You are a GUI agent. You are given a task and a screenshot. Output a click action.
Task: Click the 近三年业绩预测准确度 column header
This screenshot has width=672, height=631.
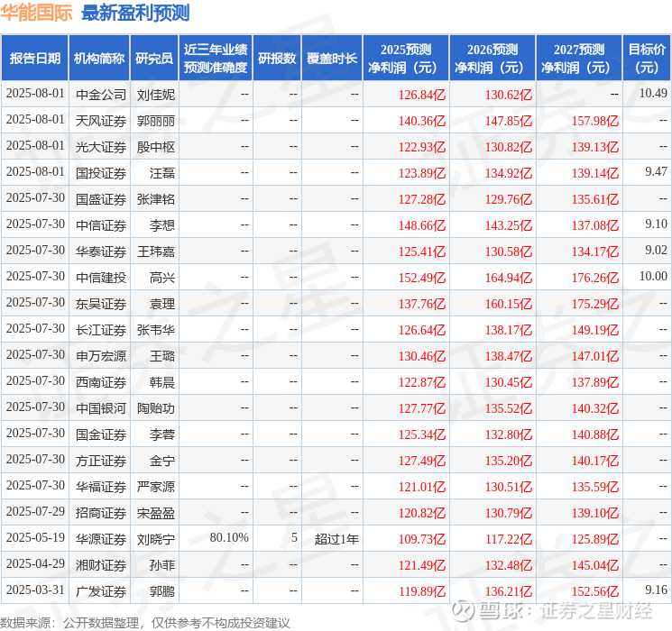[216, 58]
